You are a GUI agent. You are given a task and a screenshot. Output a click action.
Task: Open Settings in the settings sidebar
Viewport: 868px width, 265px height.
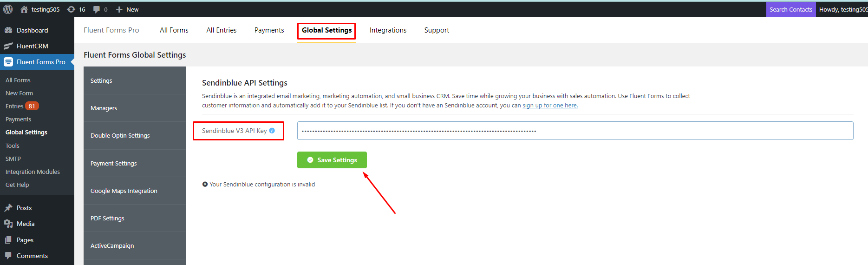pos(135,80)
